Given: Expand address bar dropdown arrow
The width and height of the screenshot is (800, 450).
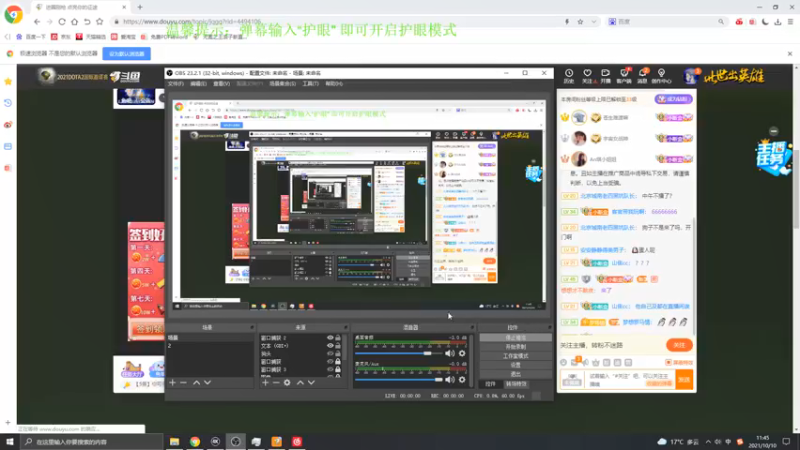Looking at the screenshot, I should [593, 22].
